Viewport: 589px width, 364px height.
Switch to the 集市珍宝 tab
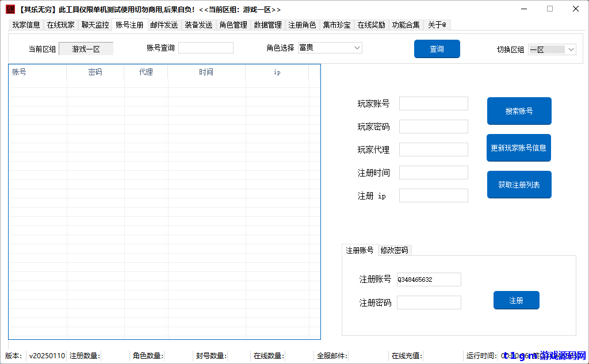(x=336, y=25)
